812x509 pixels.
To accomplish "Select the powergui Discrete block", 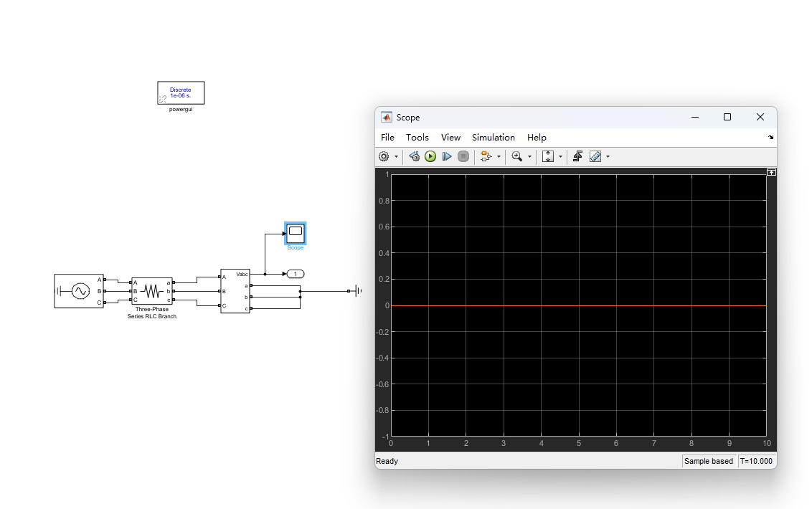I will click(181, 92).
